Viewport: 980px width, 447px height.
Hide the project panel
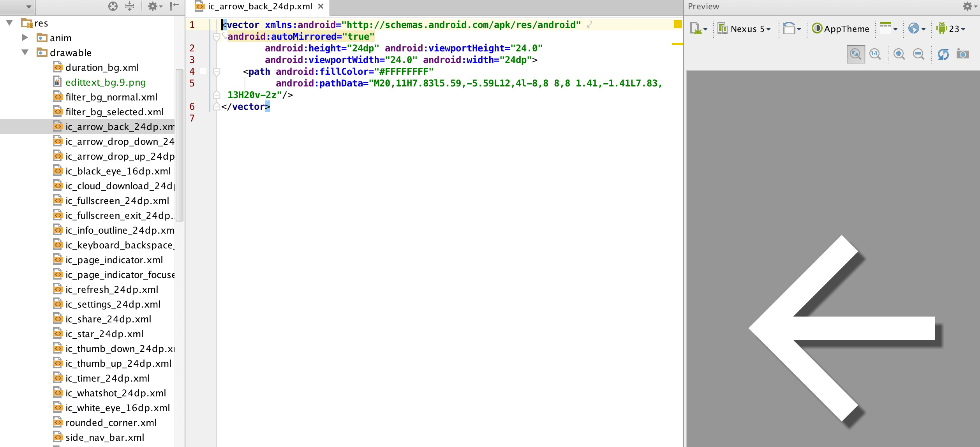[x=174, y=6]
